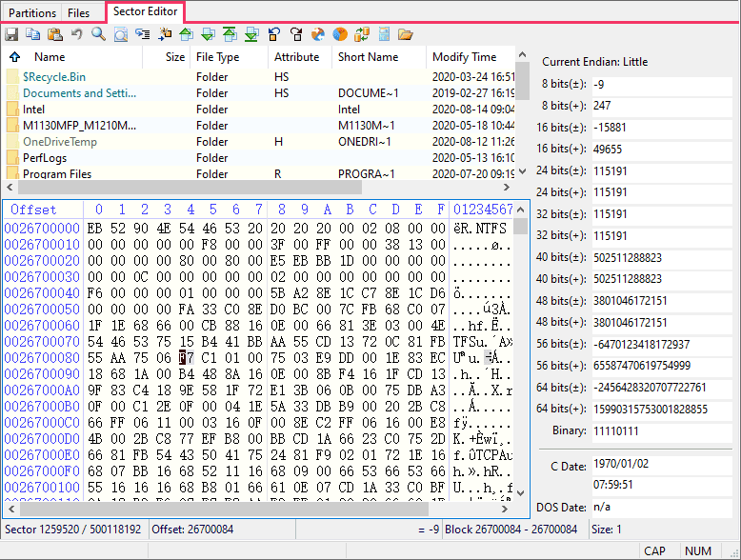Click the open folder icon in the toolbar
The image size is (741, 560).
(405, 34)
